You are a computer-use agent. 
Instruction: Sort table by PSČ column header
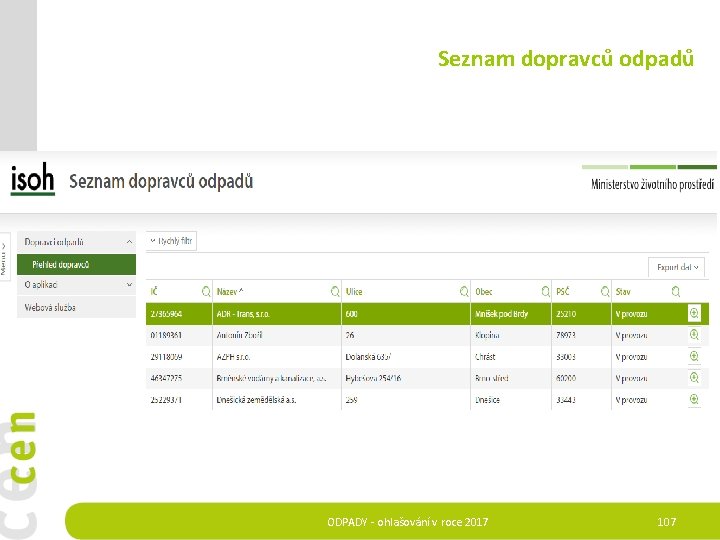562,292
